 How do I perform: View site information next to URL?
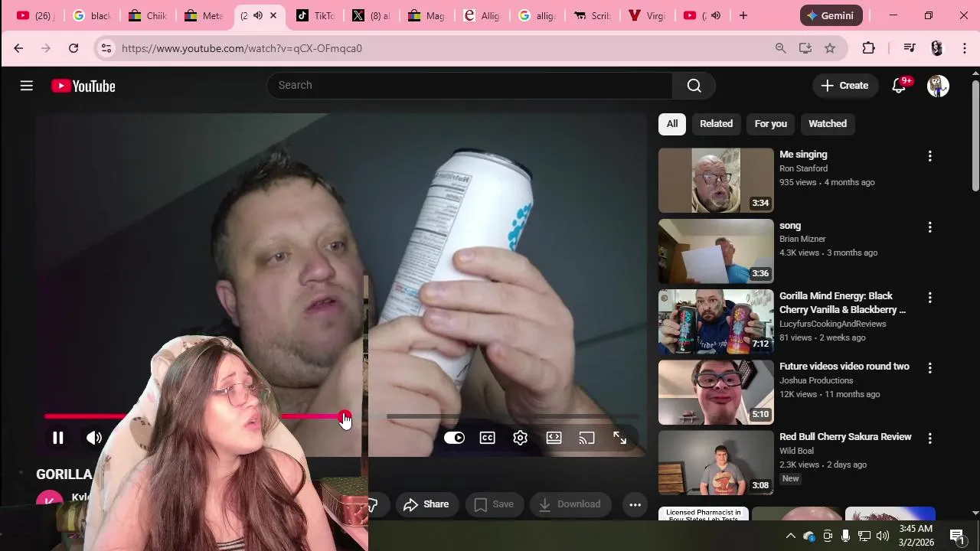click(x=106, y=48)
